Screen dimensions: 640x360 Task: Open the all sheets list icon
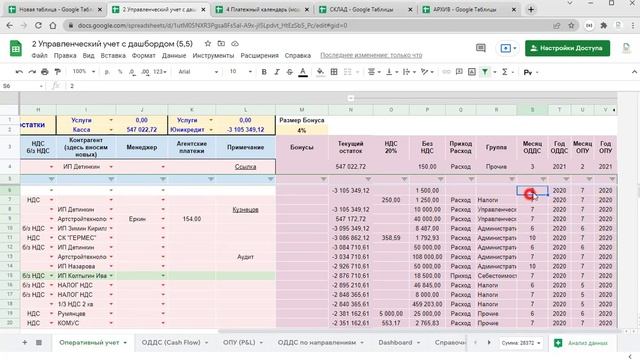39,342
